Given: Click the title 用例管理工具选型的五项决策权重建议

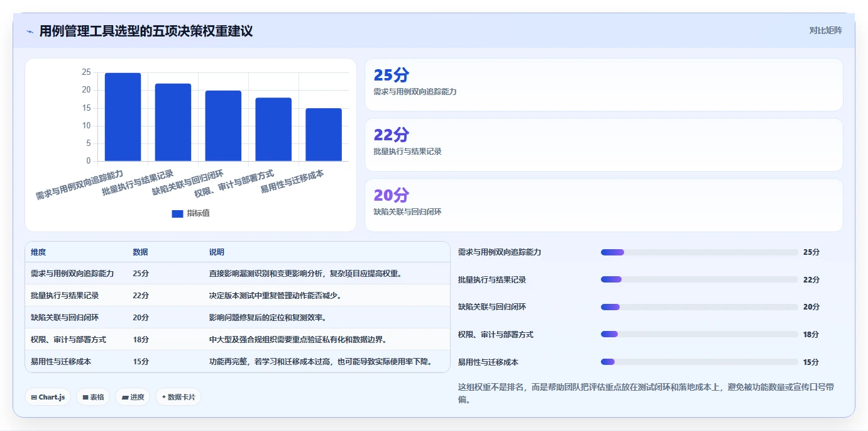Looking at the screenshot, I should pyautogui.click(x=146, y=31).
